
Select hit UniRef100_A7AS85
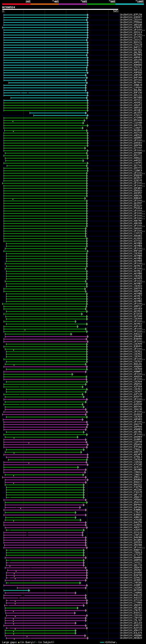(131, 520)
